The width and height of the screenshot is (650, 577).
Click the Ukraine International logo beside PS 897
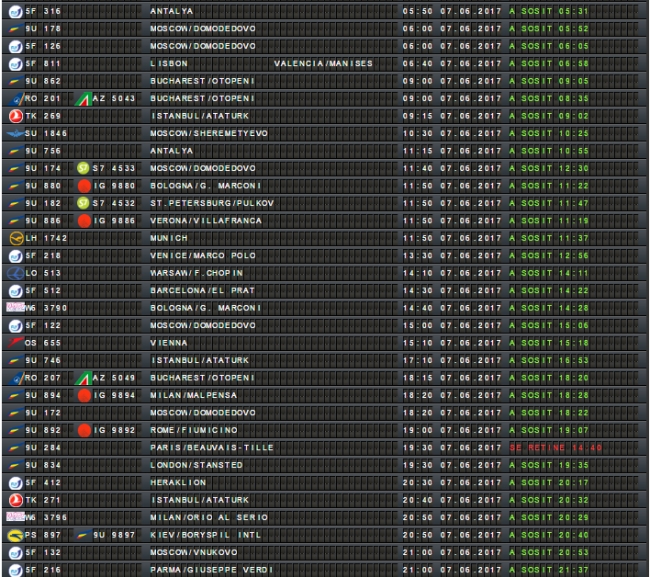[x=15, y=536]
